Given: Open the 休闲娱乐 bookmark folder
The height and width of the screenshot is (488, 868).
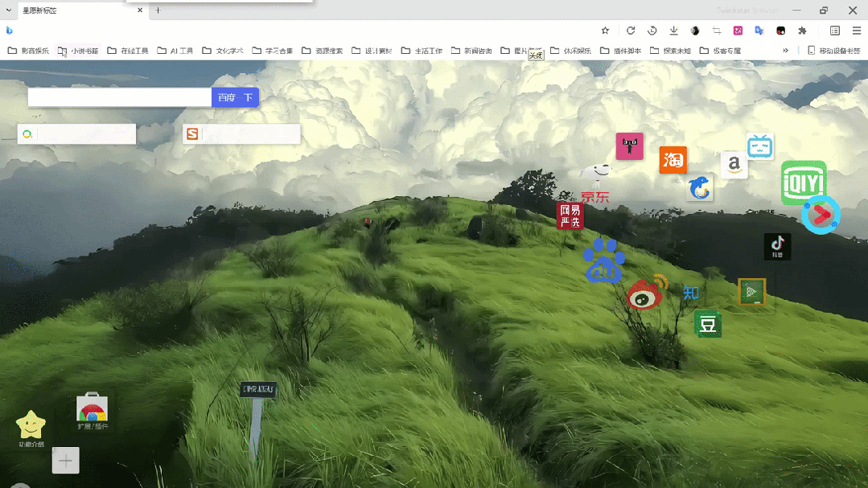Looking at the screenshot, I should [x=570, y=51].
